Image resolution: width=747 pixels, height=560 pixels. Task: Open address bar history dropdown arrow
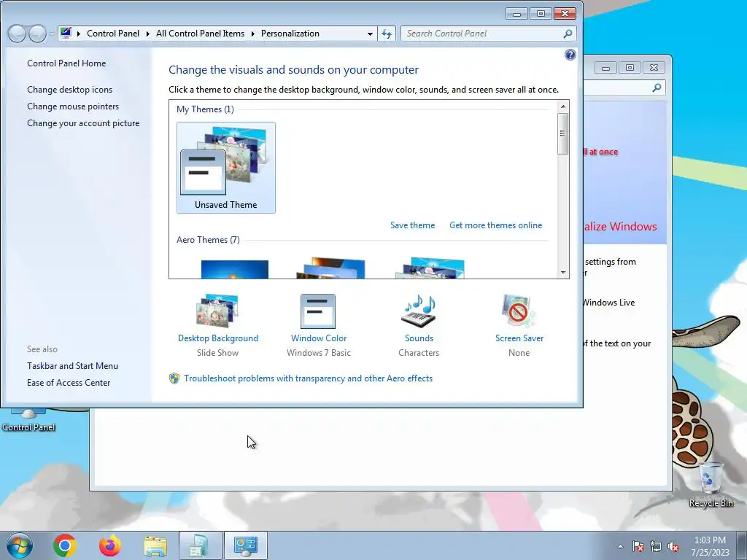tap(370, 34)
